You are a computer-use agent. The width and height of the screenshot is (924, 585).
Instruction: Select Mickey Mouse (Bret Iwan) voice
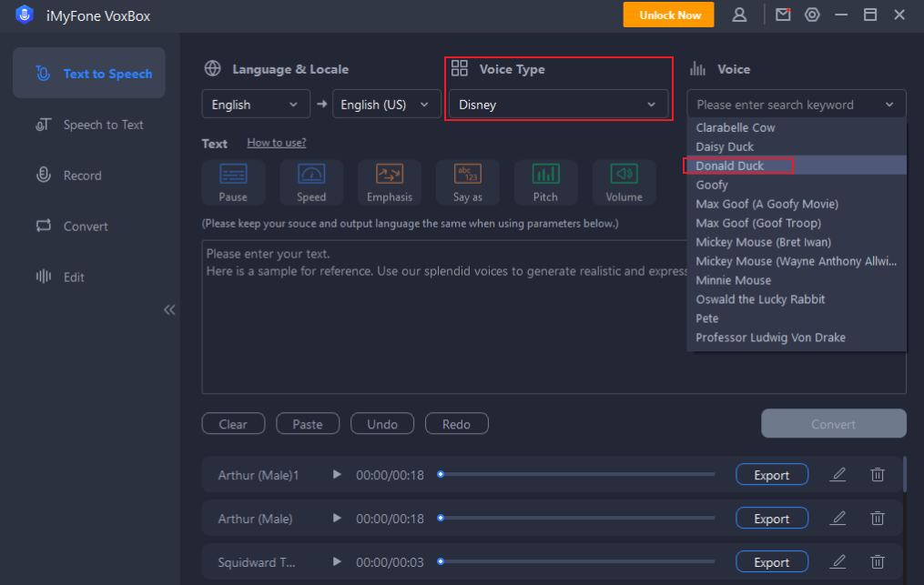(x=797, y=242)
